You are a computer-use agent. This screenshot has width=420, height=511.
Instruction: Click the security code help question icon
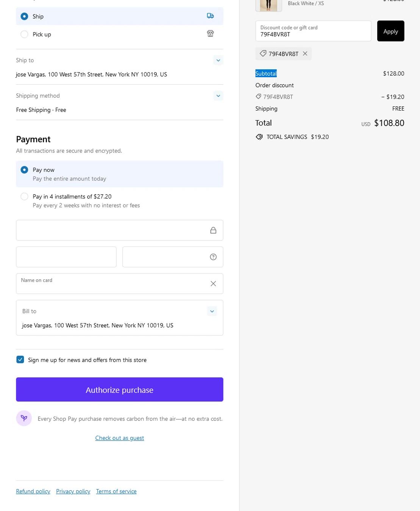pyautogui.click(x=213, y=257)
